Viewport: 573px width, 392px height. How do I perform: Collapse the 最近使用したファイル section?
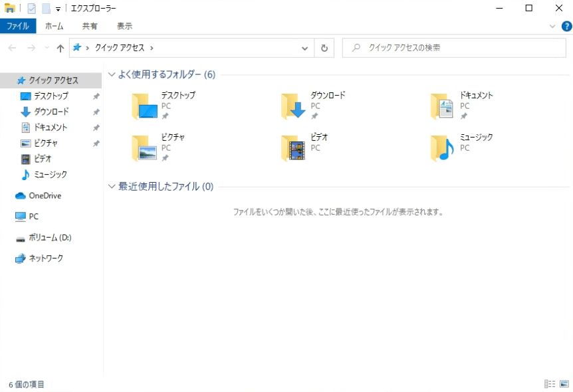coord(112,187)
